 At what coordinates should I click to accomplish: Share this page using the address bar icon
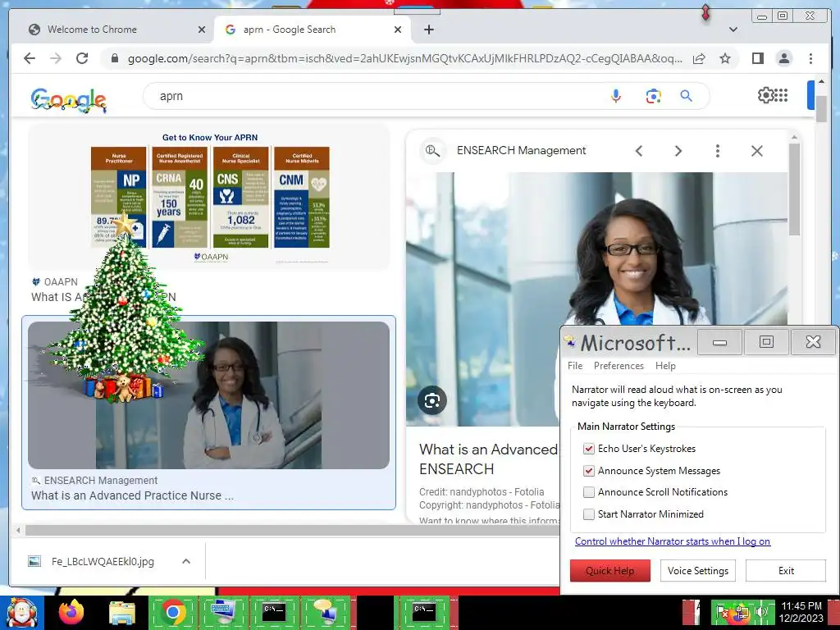click(699, 58)
